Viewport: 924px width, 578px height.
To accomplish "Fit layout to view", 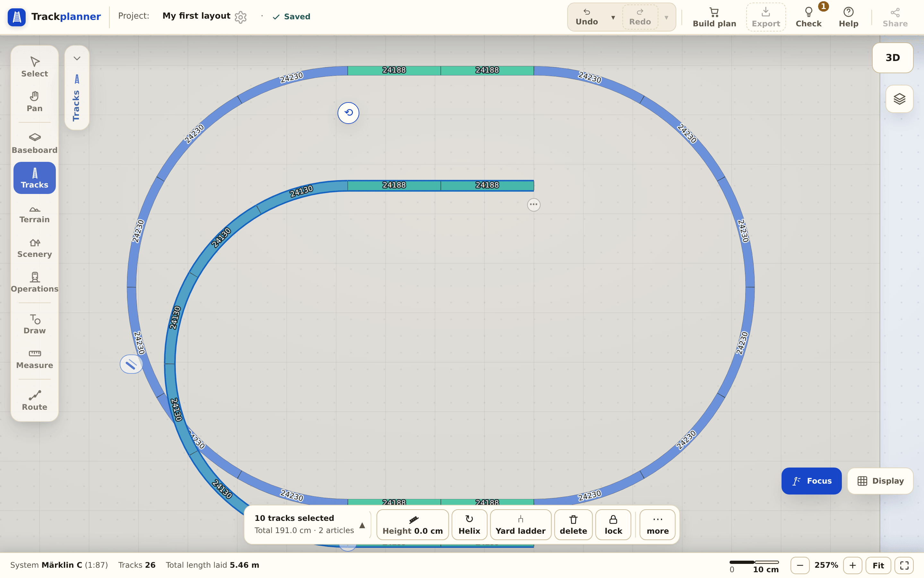I will (878, 565).
